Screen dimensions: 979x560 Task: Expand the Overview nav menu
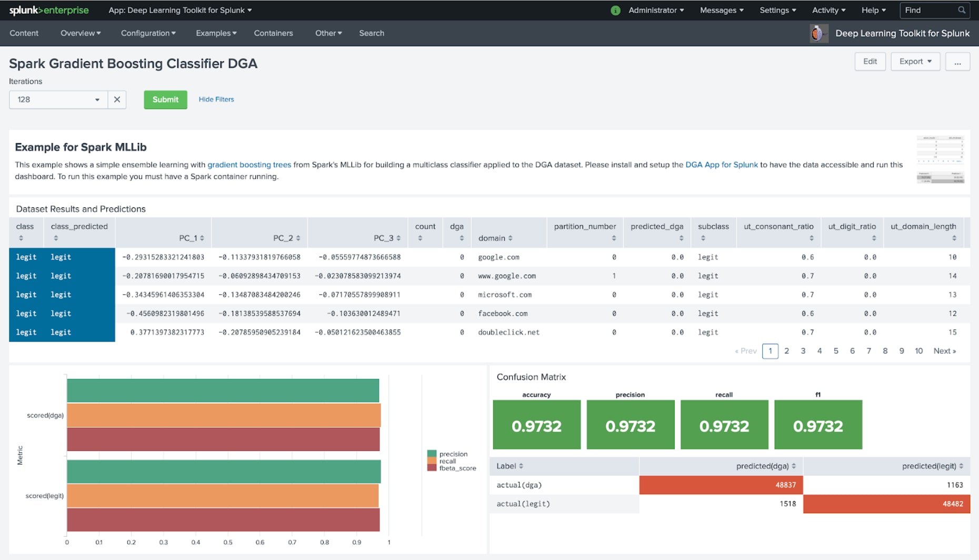[81, 33]
